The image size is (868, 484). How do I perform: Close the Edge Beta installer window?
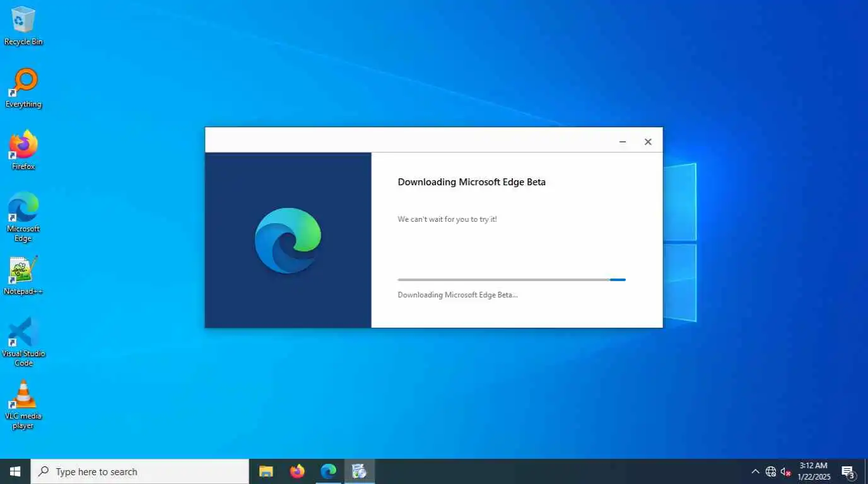tap(648, 142)
